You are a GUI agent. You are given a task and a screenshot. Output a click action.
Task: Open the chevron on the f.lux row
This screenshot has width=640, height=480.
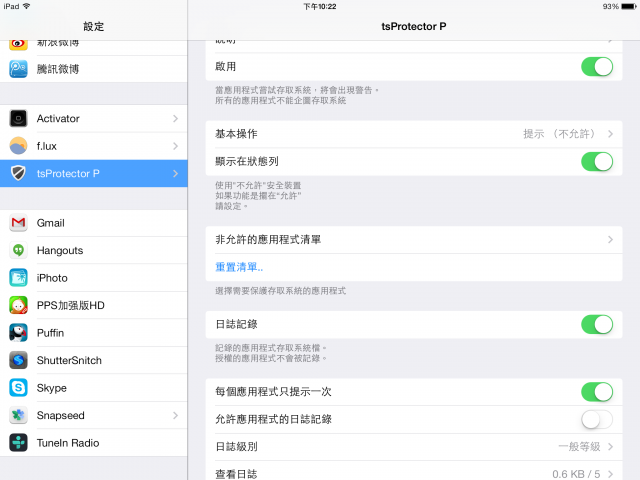[x=176, y=146]
